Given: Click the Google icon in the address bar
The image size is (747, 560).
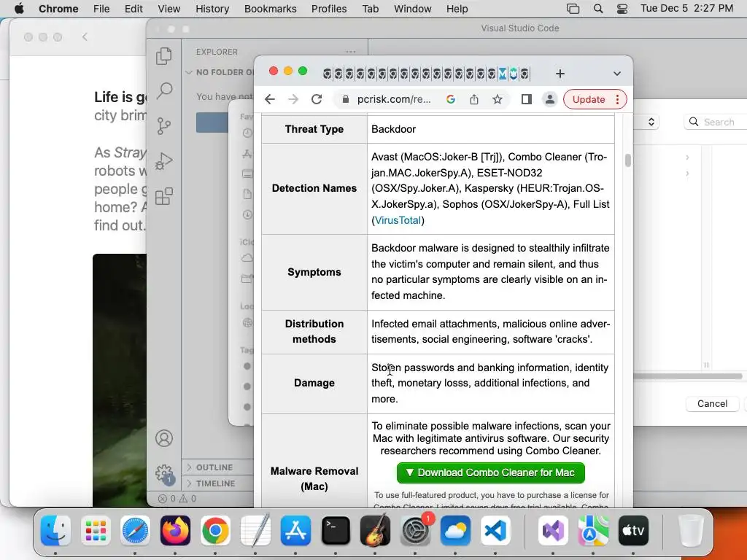Looking at the screenshot, I should point(451,99).
